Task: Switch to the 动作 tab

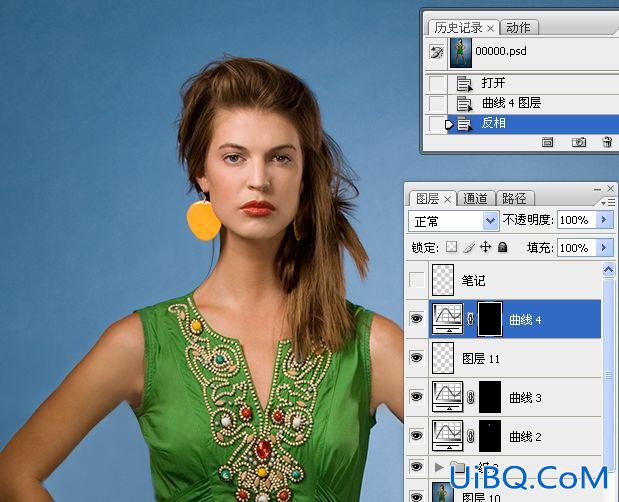Action: click(x=518, y=28)
